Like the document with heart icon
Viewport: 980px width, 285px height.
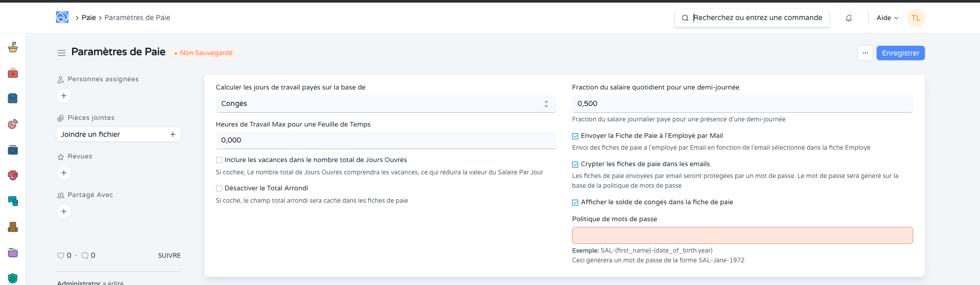click(x=61, y=256)
